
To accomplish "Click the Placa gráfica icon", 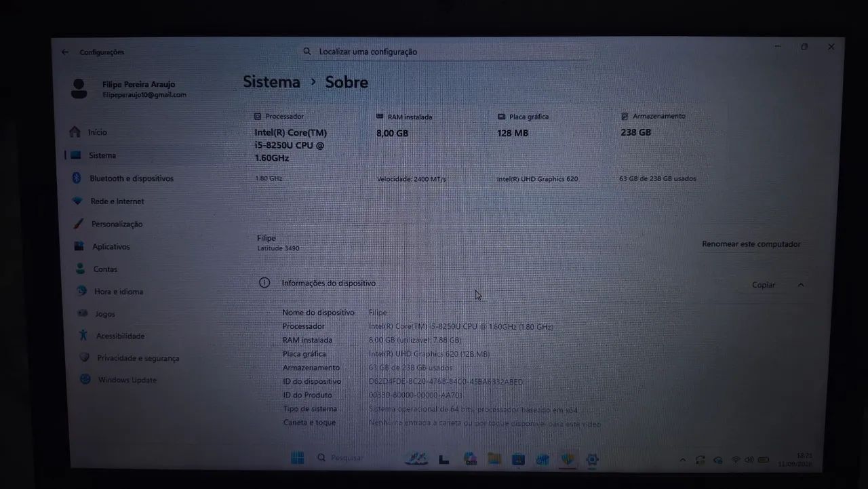I will 502,117.
